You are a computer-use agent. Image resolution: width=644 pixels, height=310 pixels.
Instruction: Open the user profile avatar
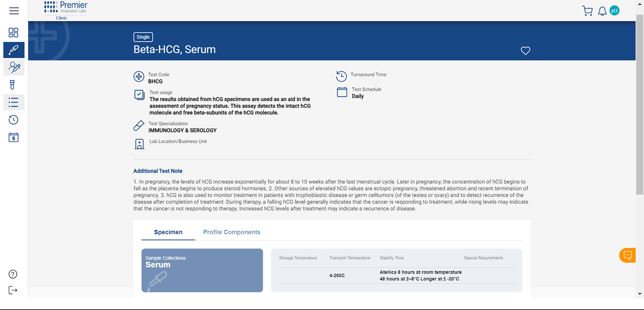(614, 11)
